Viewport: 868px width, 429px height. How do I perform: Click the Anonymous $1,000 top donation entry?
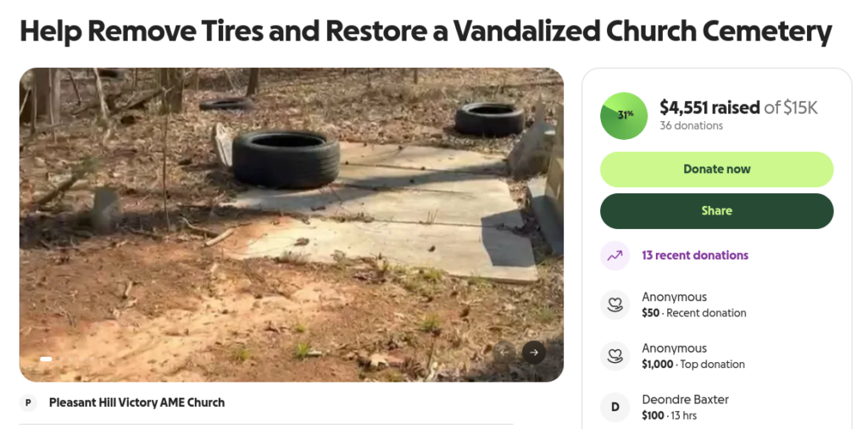717,356
